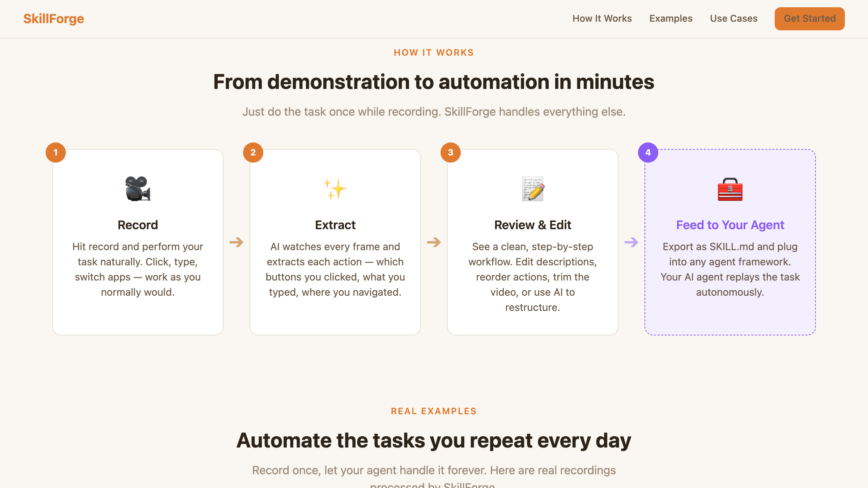The height and width of the screenshot is (488, 868).
Task: Click the Feed to Your Agent heading link
Action: [730, 224]
